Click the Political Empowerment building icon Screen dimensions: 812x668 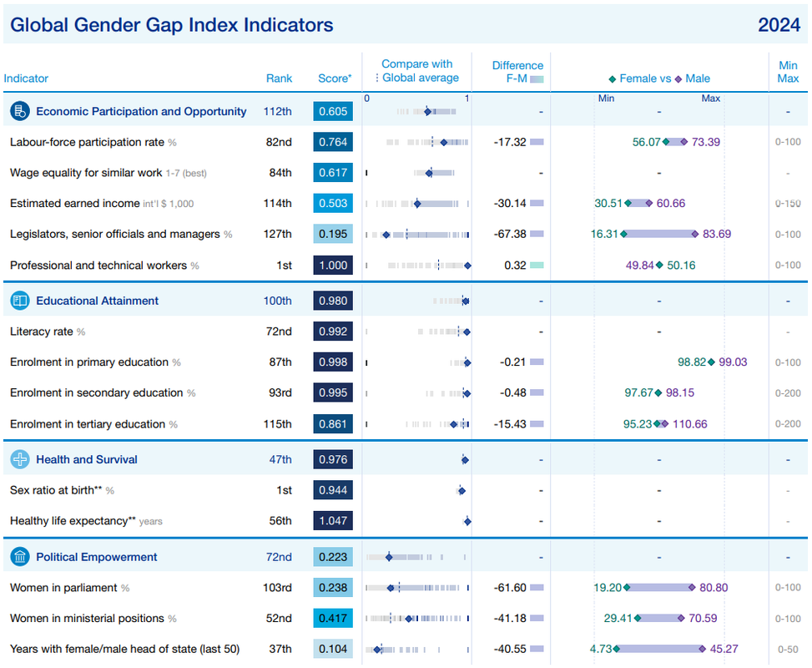[20, 557]
